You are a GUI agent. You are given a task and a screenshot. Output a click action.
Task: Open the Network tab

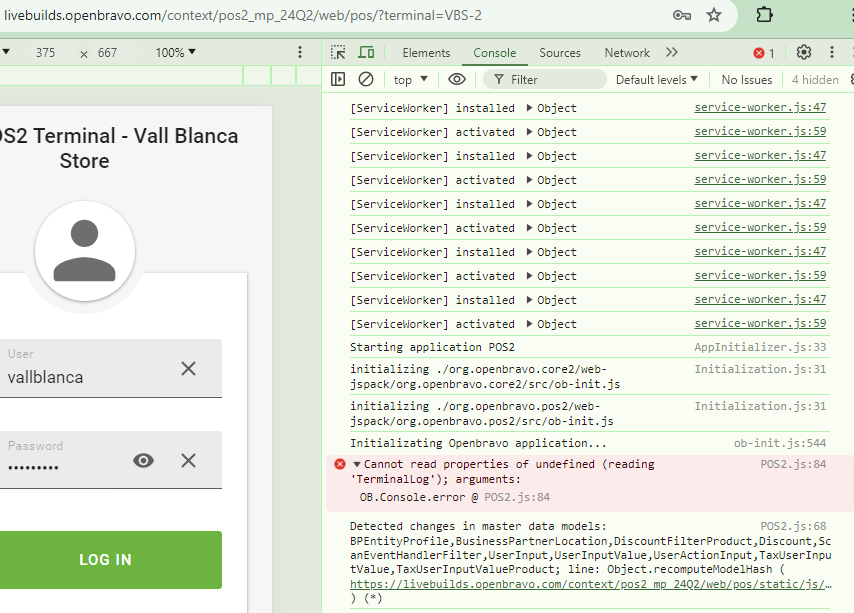627,53
